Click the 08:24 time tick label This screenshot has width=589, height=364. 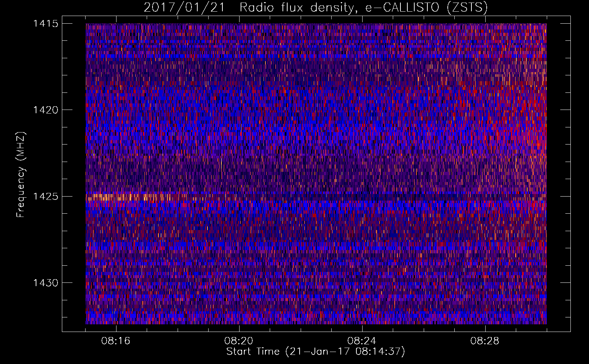pyautogui.click(x=362, y=341)
